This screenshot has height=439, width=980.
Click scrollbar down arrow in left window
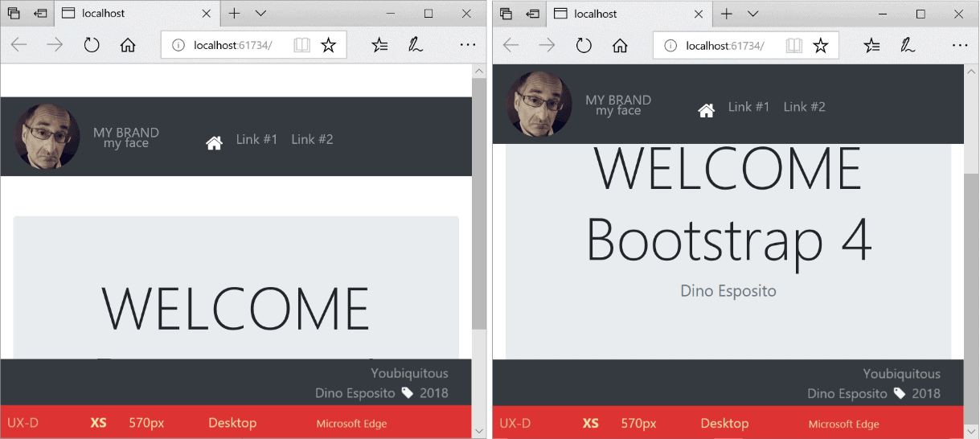(479, 431)
